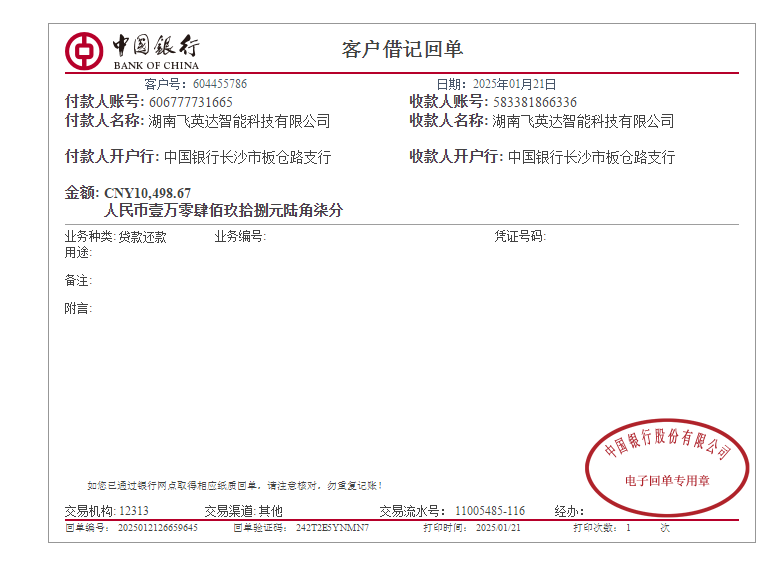784x569 pixels.
Task: Click the 附言 label
Action: 78,308
